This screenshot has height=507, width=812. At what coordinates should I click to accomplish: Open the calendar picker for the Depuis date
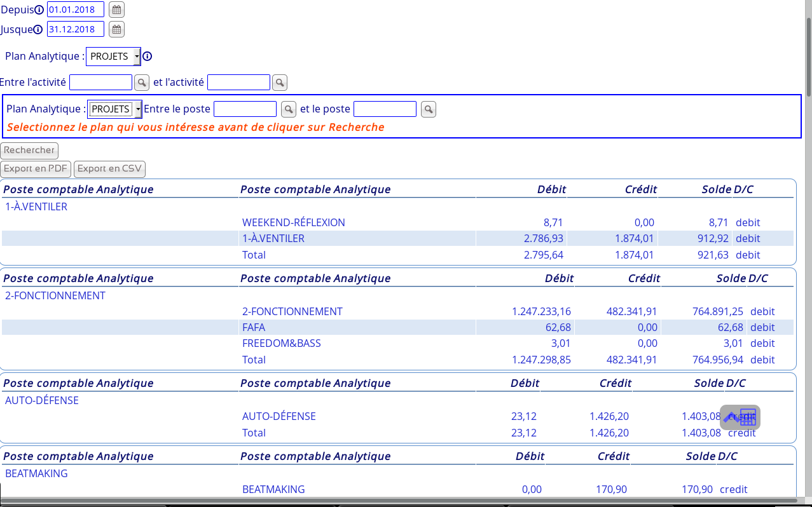(116, 10)
